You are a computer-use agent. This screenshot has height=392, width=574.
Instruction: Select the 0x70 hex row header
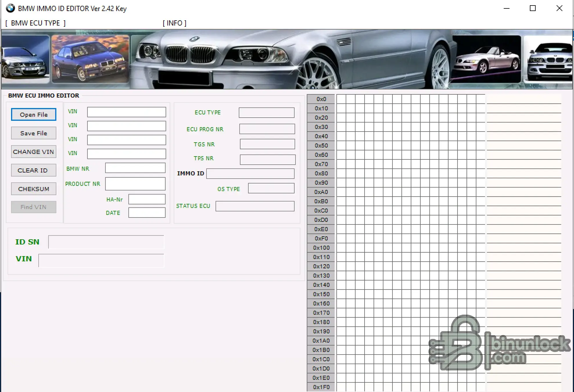(x=321, y=164)
